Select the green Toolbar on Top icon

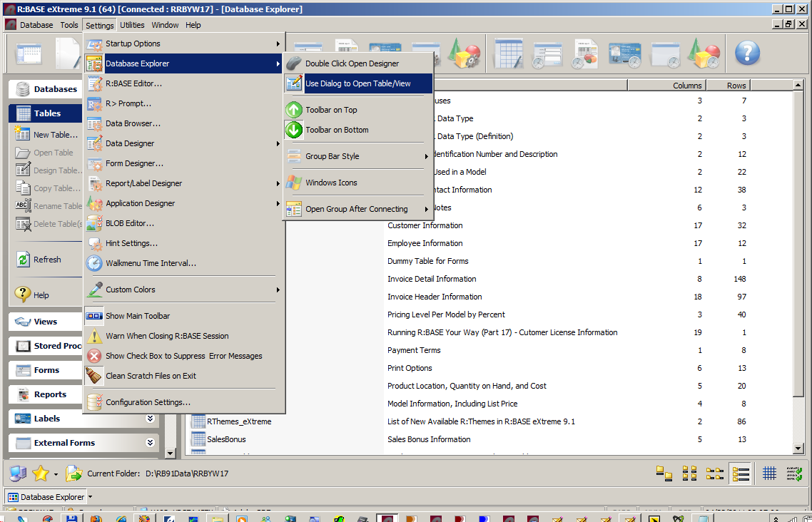[x=294, y=110]
